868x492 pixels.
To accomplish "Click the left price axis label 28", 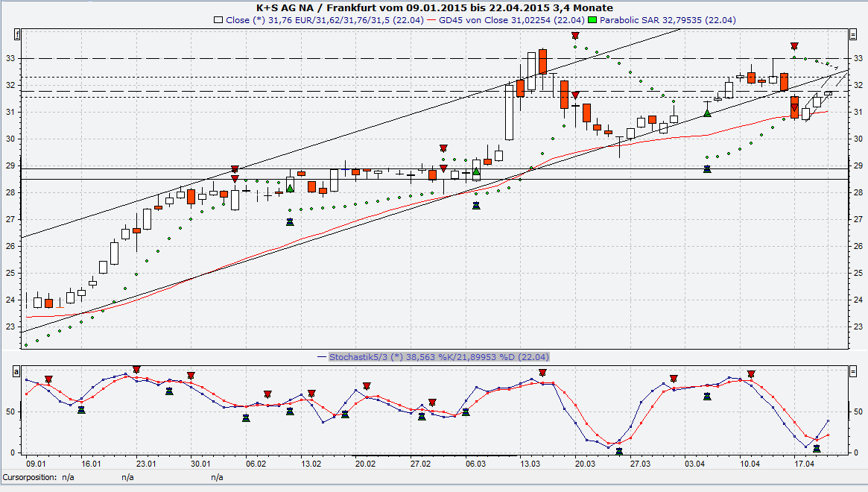I will coord(10,192).
